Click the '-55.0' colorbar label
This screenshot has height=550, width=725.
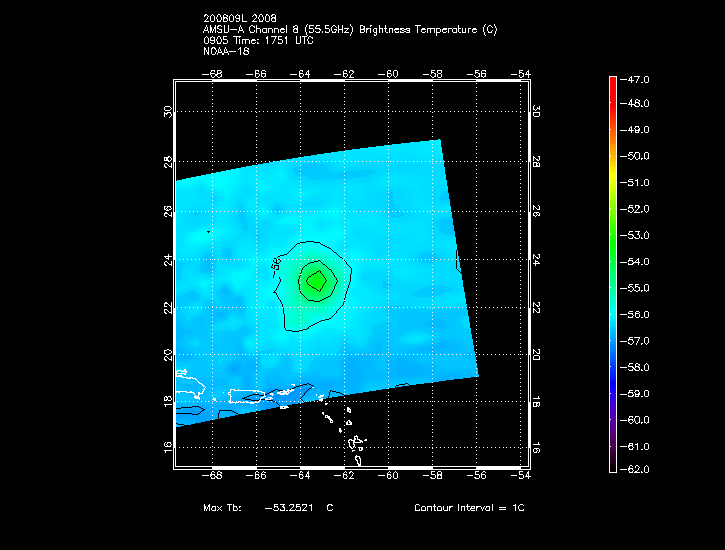[x=634, y=288]
